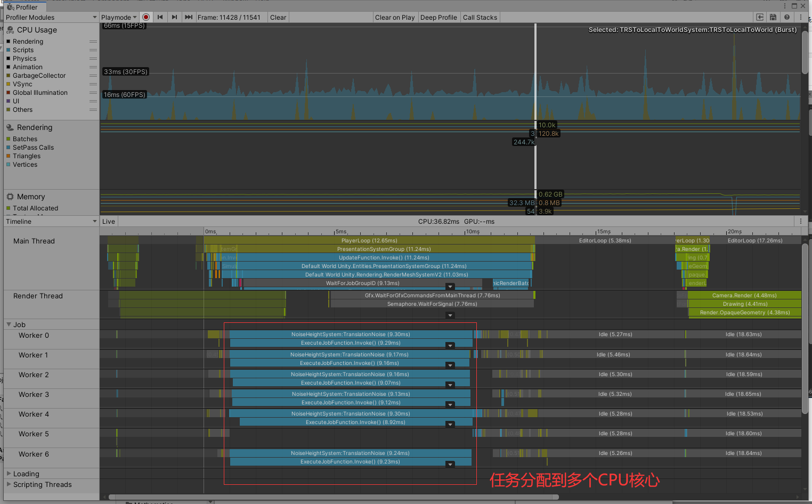
Task: Grab the Others category reorder handle
Action: [93, 110]
